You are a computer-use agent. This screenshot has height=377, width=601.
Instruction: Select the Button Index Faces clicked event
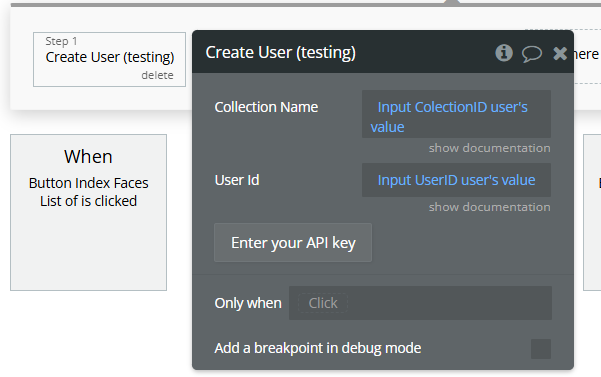click(x=89, y=212)
